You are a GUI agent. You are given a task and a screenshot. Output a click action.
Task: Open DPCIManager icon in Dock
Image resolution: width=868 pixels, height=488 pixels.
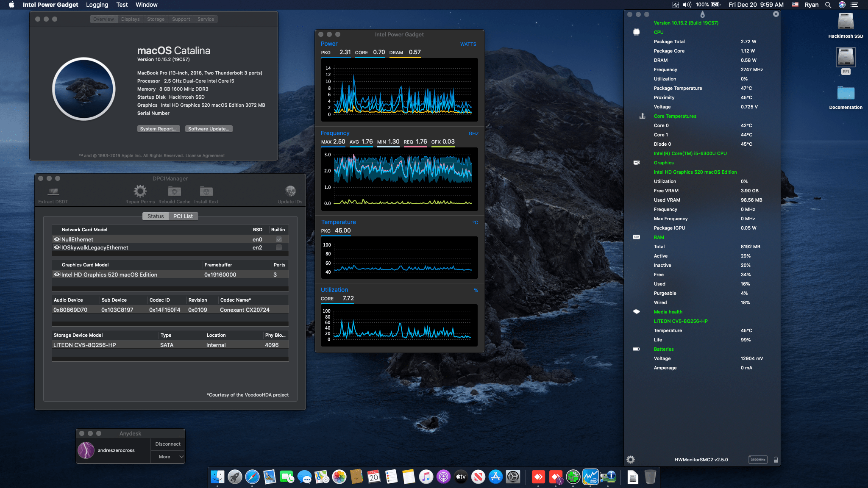(x=608, y=477)
